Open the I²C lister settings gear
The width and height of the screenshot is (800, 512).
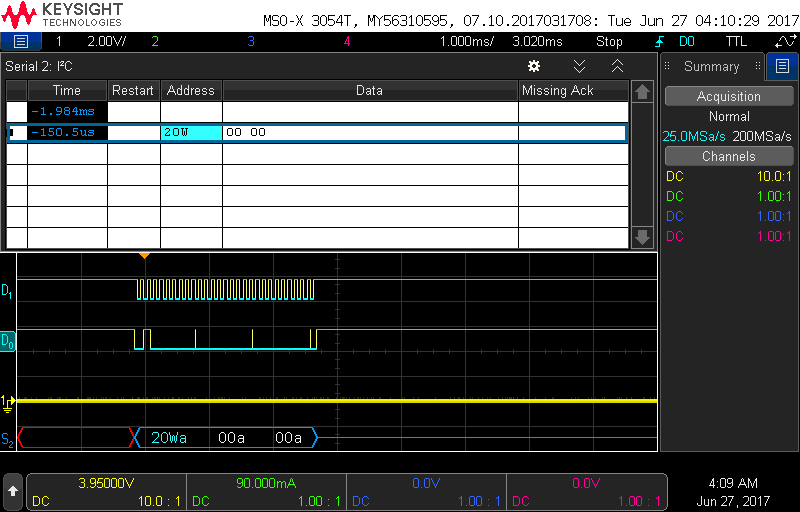tap(534, 66)
